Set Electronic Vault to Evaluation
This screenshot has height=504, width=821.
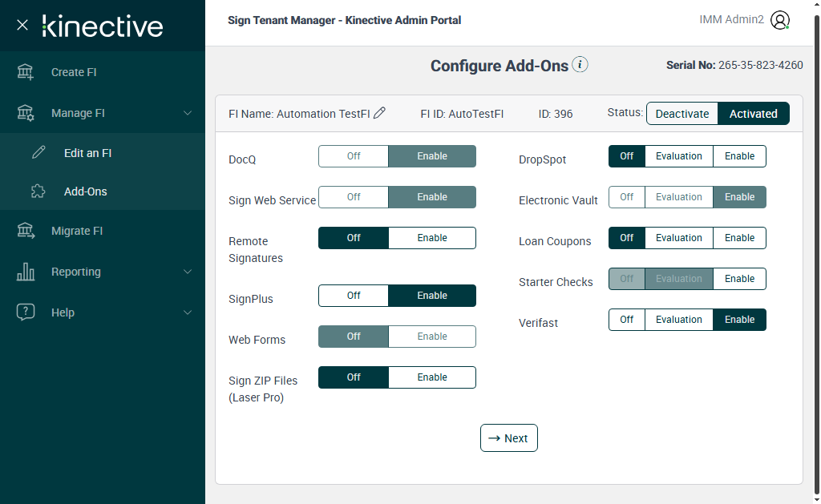click(x=678, y=197)
